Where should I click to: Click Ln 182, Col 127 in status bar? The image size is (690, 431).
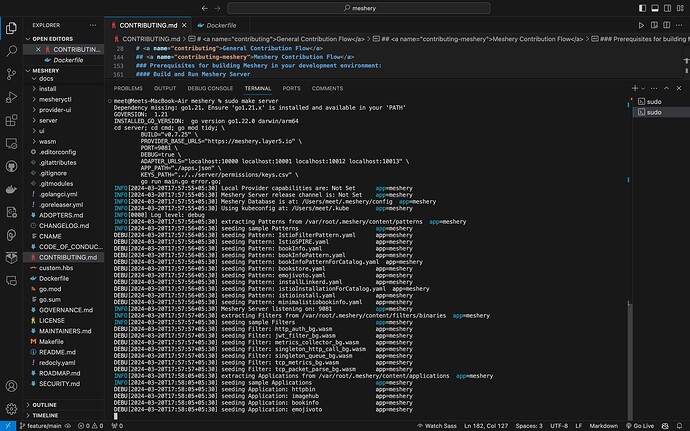tap(486, 426)
